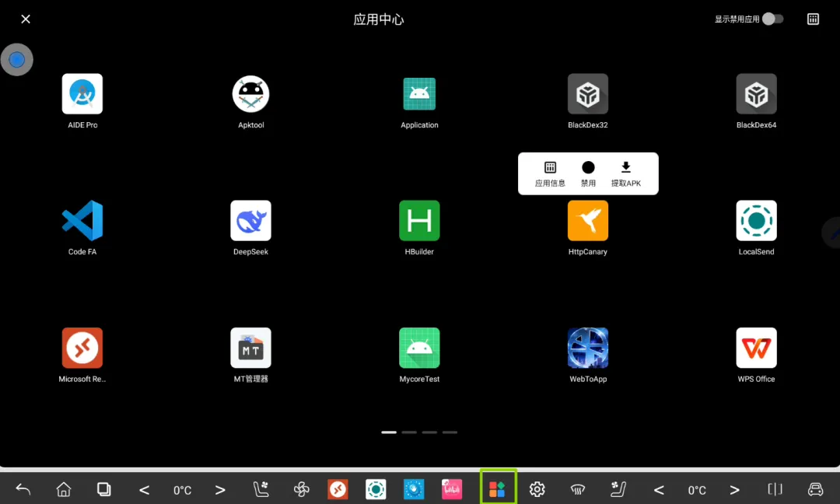The height and width of the screenshot is (504, 840).
Task: Open Microsoft Remote Desktop app
Action: pyautogui.click(x=82, y=348)
